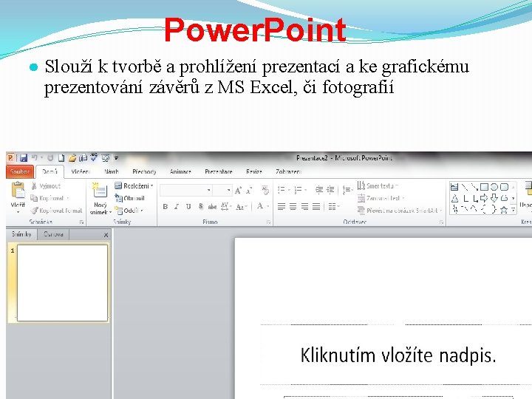
Task: Click the PowerPoint application icon in title bar
Action: point(10,158)
